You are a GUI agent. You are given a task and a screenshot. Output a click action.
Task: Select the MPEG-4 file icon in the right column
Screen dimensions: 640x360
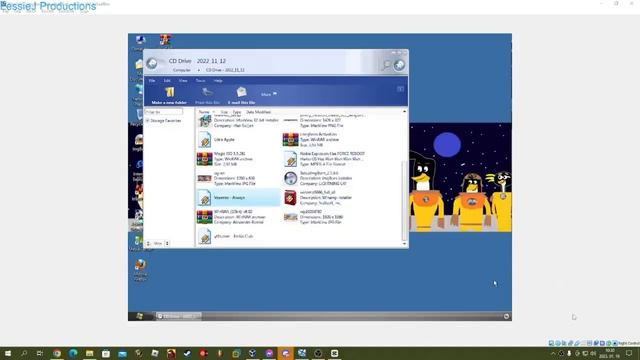click(x=290, y=159)
